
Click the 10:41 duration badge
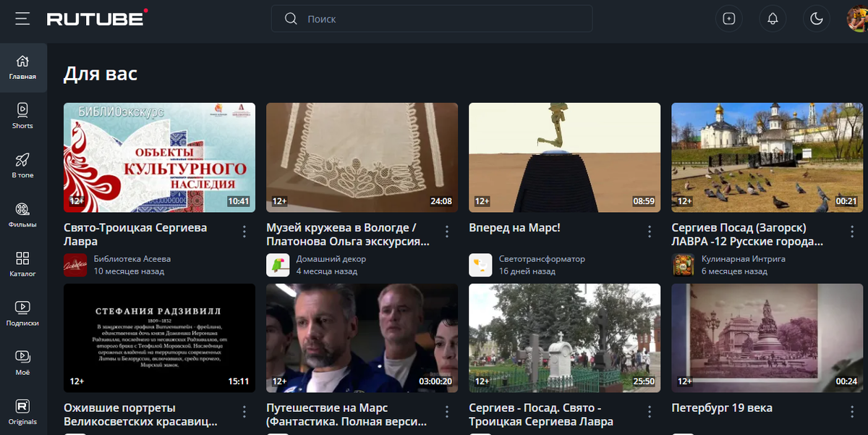point(238,201)
